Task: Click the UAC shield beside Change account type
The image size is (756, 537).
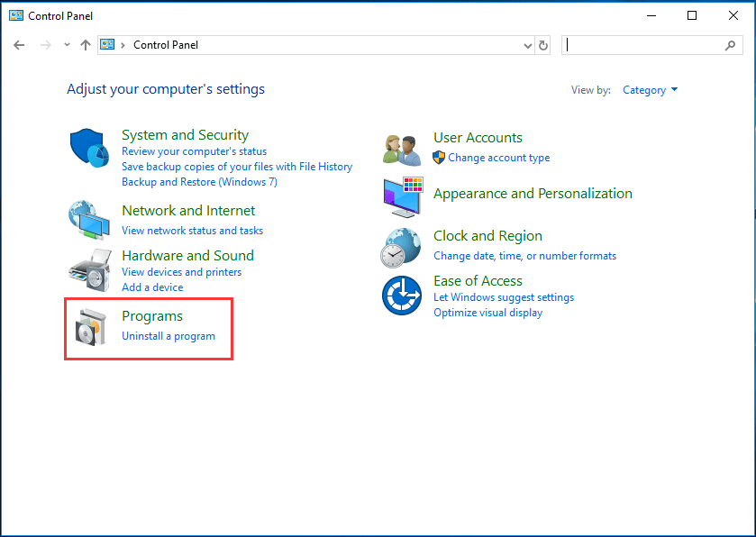Action: pyautogui.click(x=439, y=157)
